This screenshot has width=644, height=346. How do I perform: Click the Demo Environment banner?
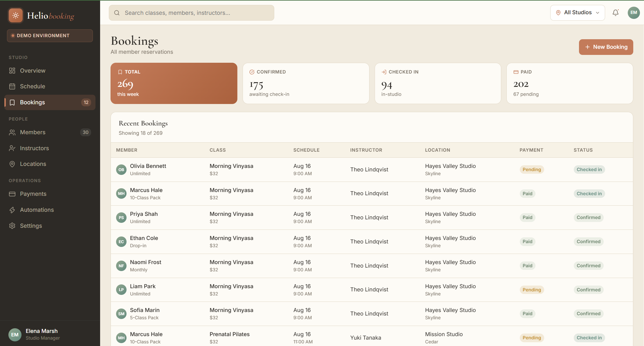50,36
